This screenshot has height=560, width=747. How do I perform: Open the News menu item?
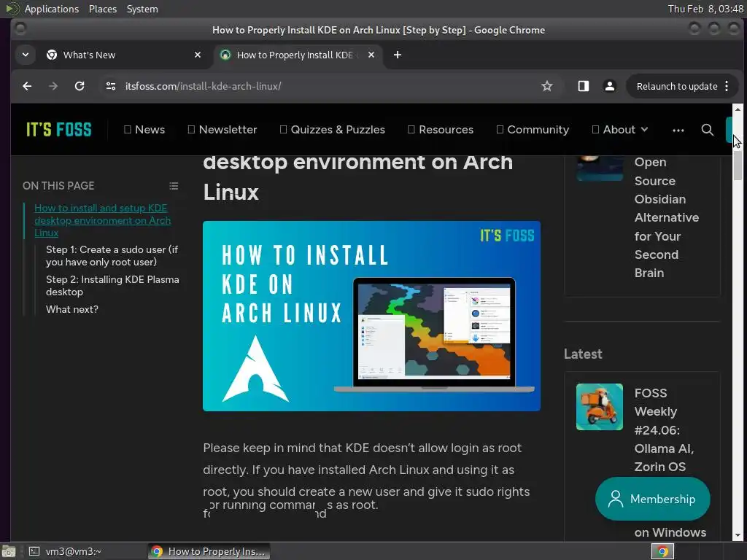(144, 130)
